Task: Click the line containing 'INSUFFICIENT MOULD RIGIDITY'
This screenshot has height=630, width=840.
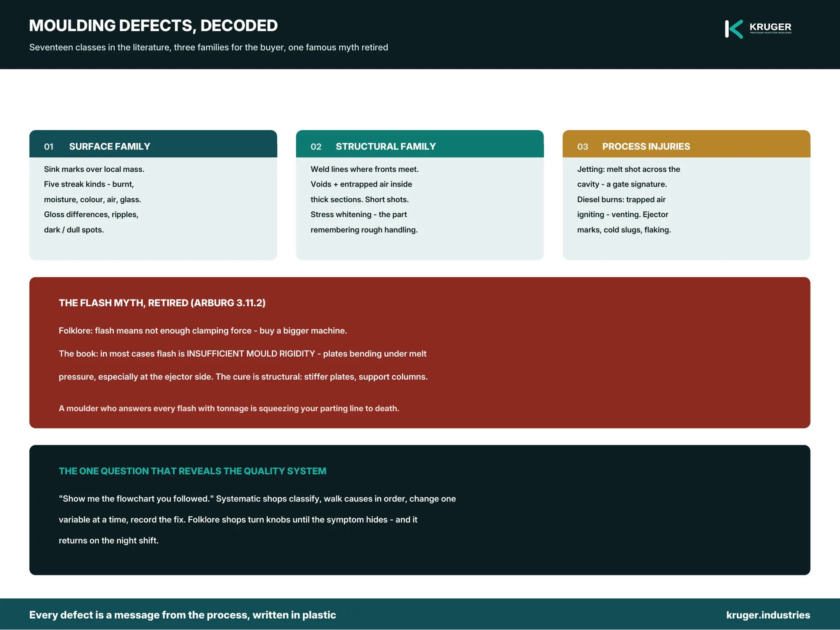Action: click(x=242, y=354)
